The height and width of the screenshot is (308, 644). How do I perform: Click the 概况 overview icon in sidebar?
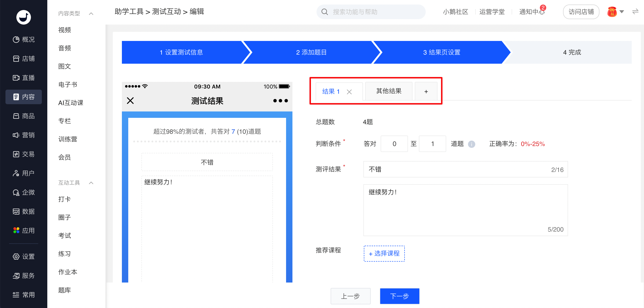(x=16, y=39)
